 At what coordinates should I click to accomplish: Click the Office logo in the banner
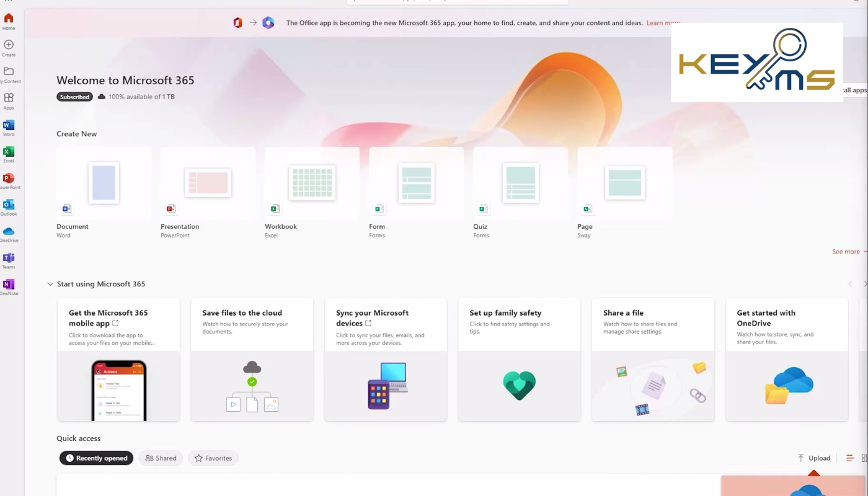pyautogui.click(x=237, y=23)
